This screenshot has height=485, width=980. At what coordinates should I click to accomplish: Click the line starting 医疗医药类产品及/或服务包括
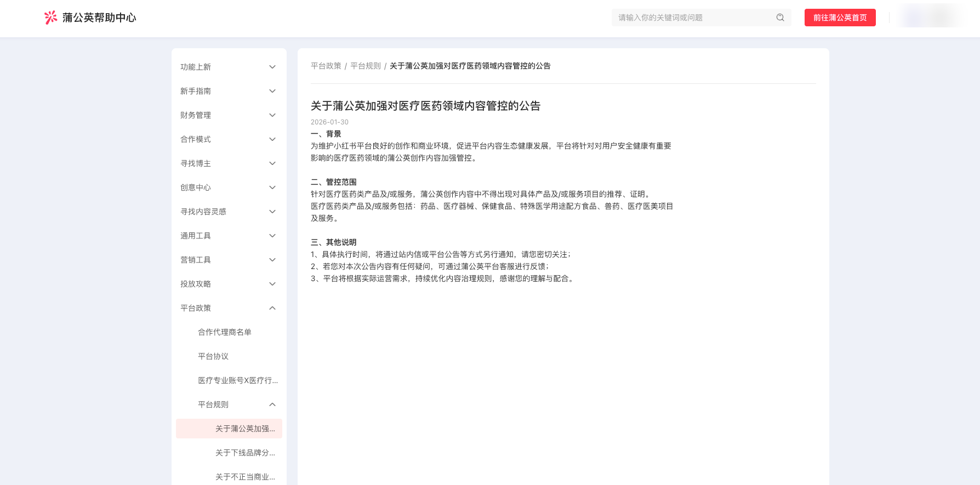(492, 212)
